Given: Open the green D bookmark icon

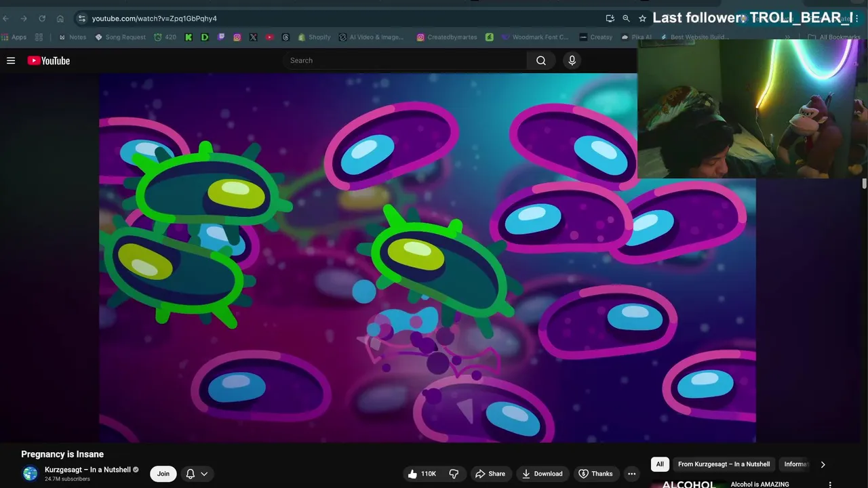Looking at the screenshot, I should pos(205,37).
